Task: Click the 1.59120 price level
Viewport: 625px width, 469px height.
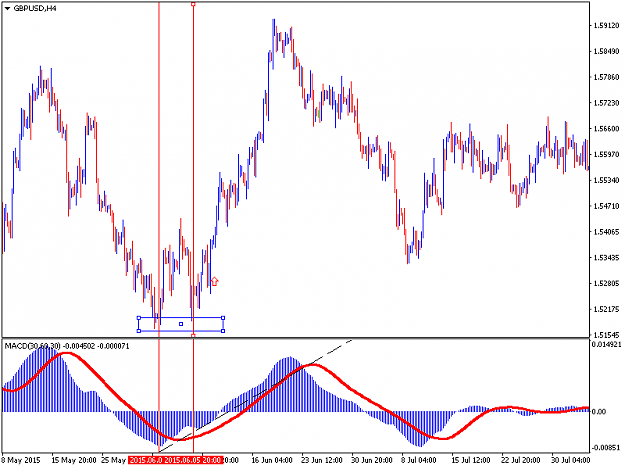Action: coord(606,26)
